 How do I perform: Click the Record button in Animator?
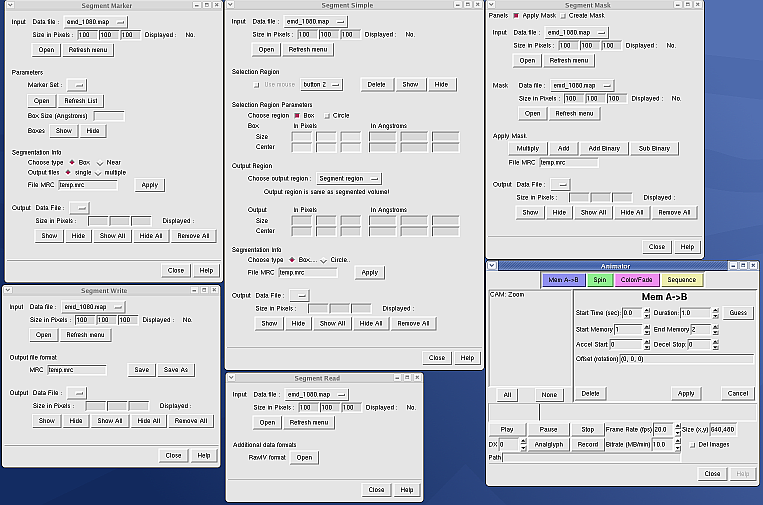point(587,444)
